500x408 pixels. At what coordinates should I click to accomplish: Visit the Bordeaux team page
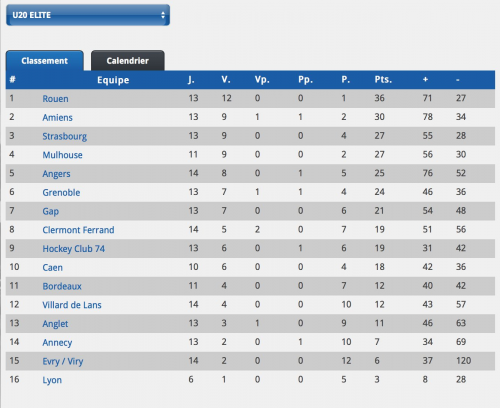click(x=62, y=286)
